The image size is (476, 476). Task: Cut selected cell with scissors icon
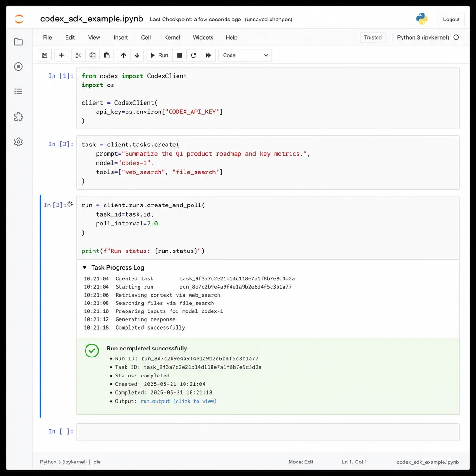coord(78,55)
